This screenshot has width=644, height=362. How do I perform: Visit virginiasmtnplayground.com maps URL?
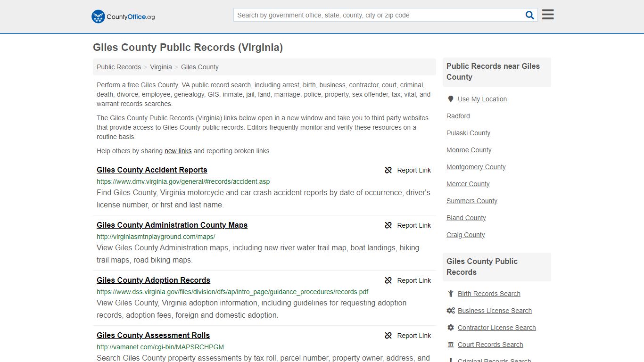click(x=156, y=237)
